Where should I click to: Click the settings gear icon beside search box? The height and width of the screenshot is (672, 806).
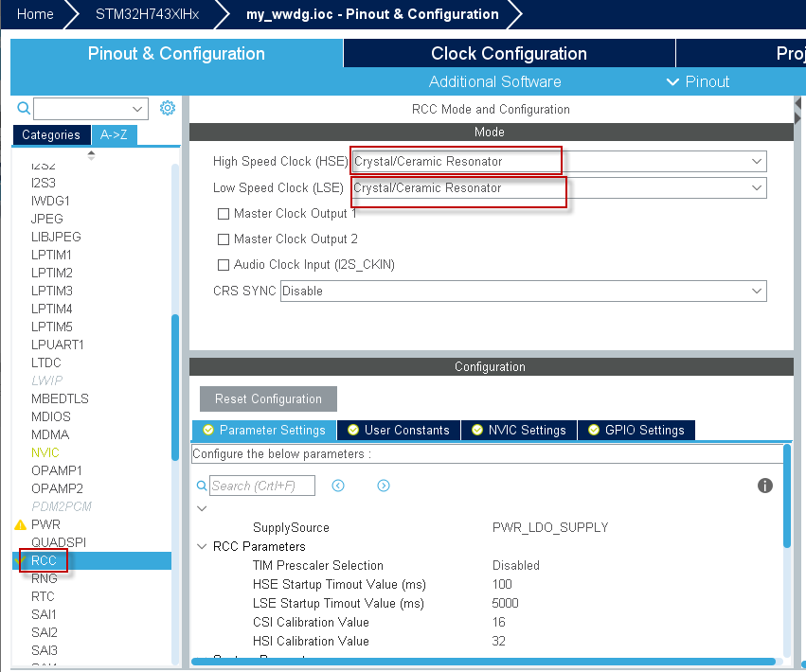coord(168,108)
